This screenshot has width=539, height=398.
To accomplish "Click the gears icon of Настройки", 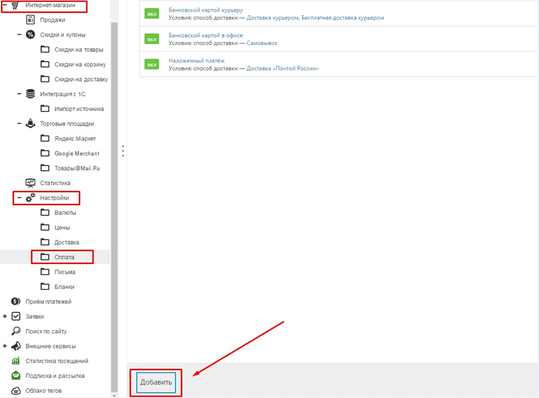I will pos(30,198).
